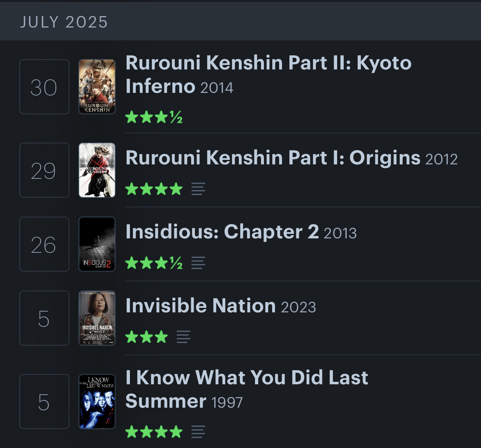The height and width of the screenshot is (448, 481).
Task: Open Invisible Nation poster thumbnail
Action: click(x=97, y=318)
